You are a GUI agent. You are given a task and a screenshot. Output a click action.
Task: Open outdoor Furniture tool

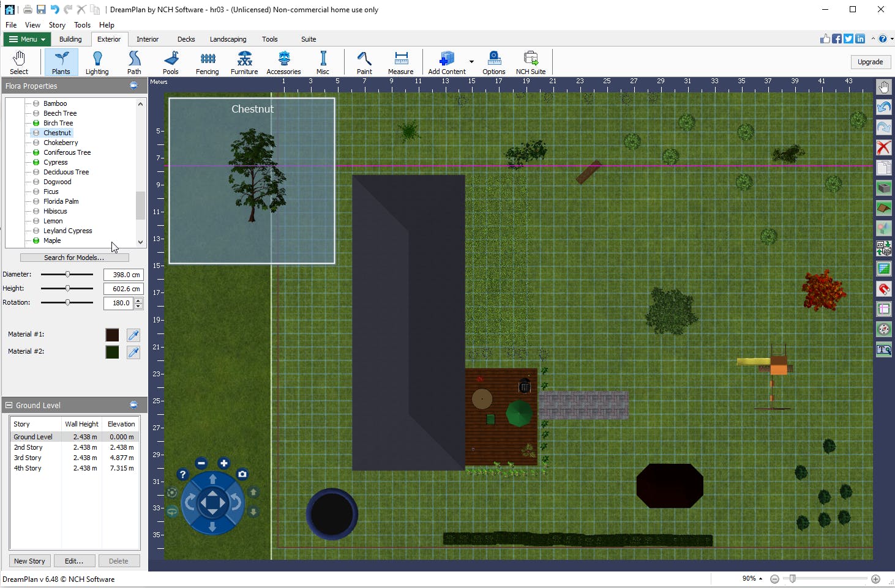coord(244,62)
